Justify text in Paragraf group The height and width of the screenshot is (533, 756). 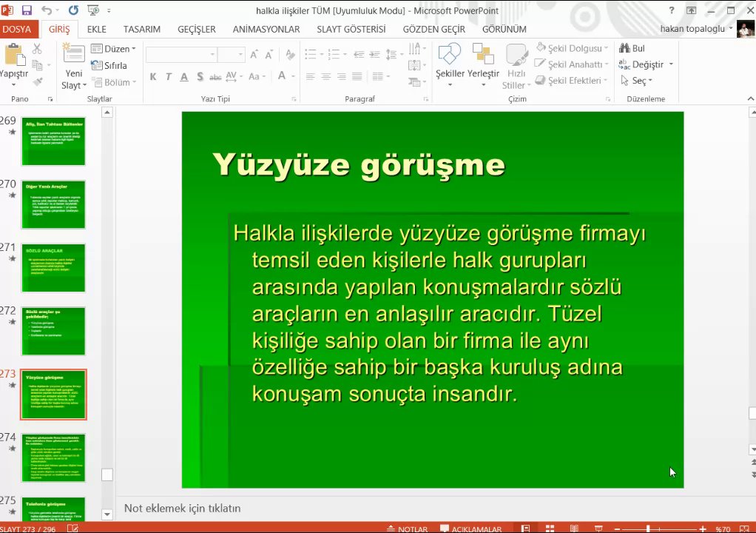(x=357, y=76)
